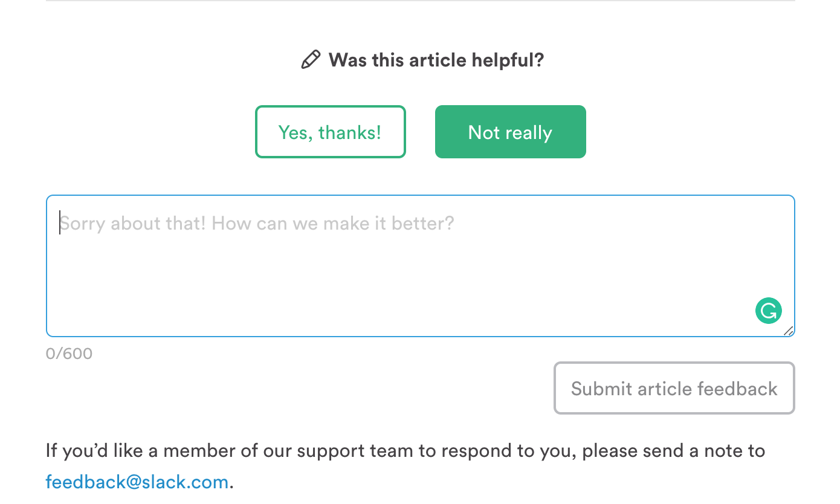Open the Grammarly widget in the feedback box
This screenshot has height=504, width=840.
tap(768, 311)
